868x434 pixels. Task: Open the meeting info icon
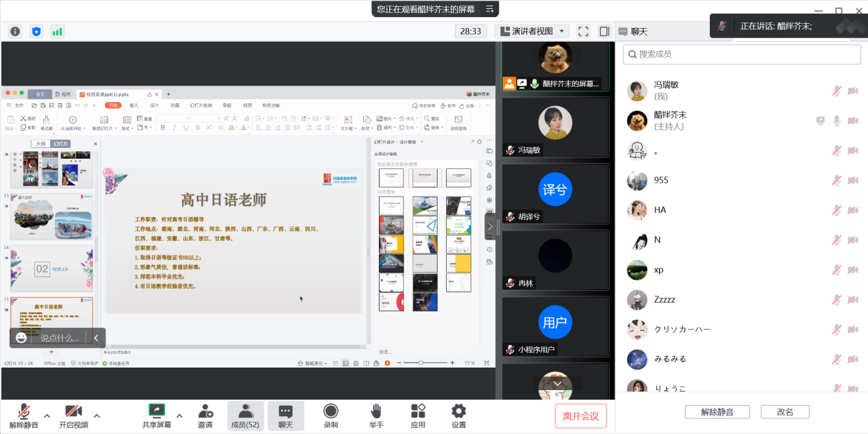[15, 31]
